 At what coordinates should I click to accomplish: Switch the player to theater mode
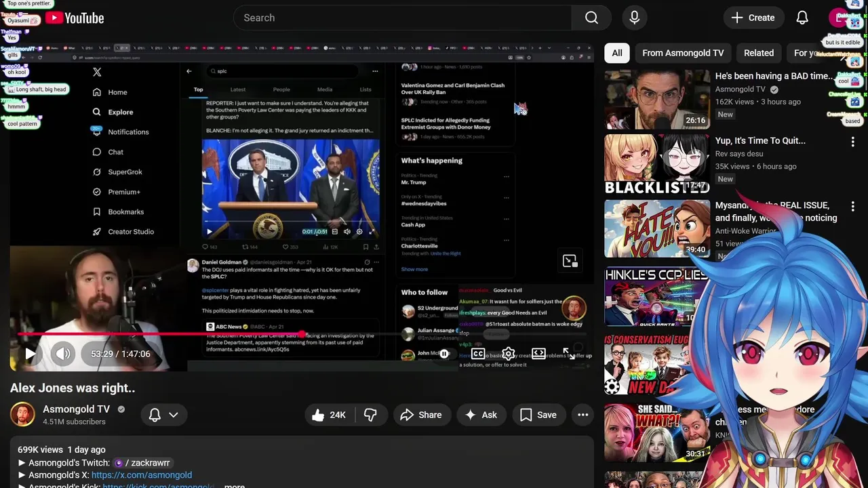point(538,354)
